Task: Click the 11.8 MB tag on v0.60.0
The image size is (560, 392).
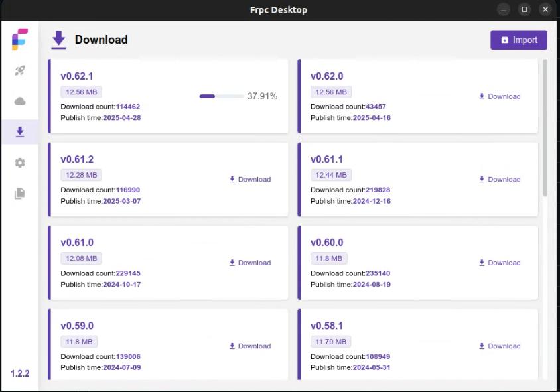Action: (329, 258)
